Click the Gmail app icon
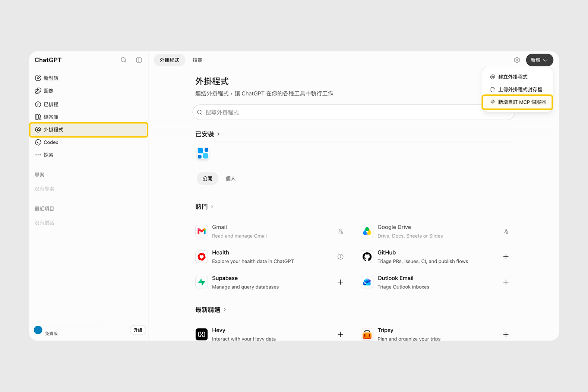Image resolution: width=588 pixels, height=392 pixels. click(202, 231)
